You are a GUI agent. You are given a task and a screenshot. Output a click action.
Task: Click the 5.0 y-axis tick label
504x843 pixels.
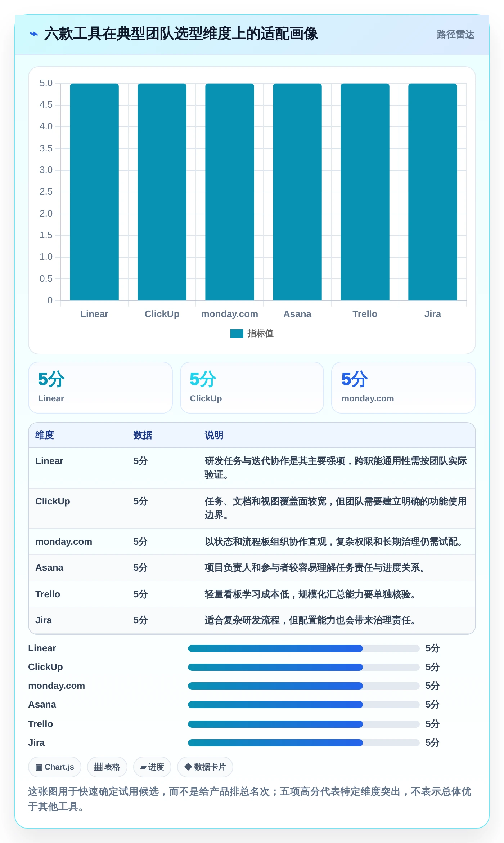(x=46, y=83)
